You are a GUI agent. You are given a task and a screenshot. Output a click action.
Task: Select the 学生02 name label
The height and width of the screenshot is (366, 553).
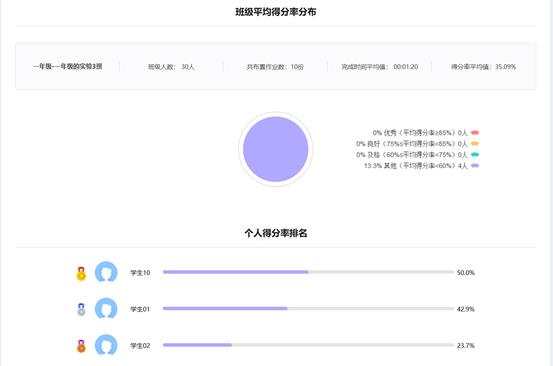140,346
